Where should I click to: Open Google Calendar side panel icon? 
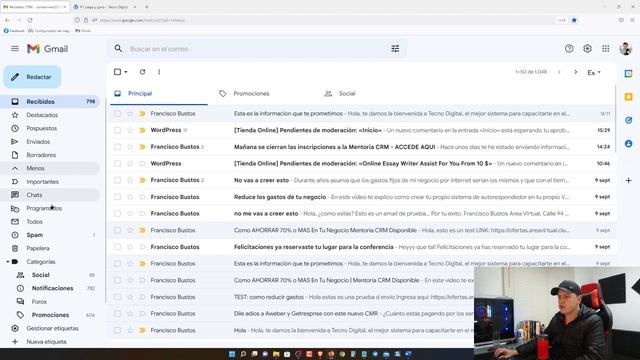[629, 73]
